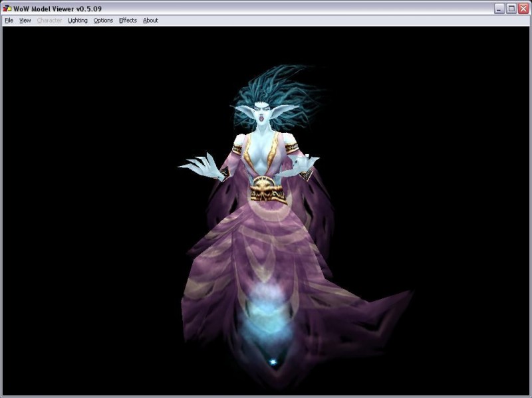Open the View menu
The height and width of the screenshot is (398, 532).
(25, 21)
